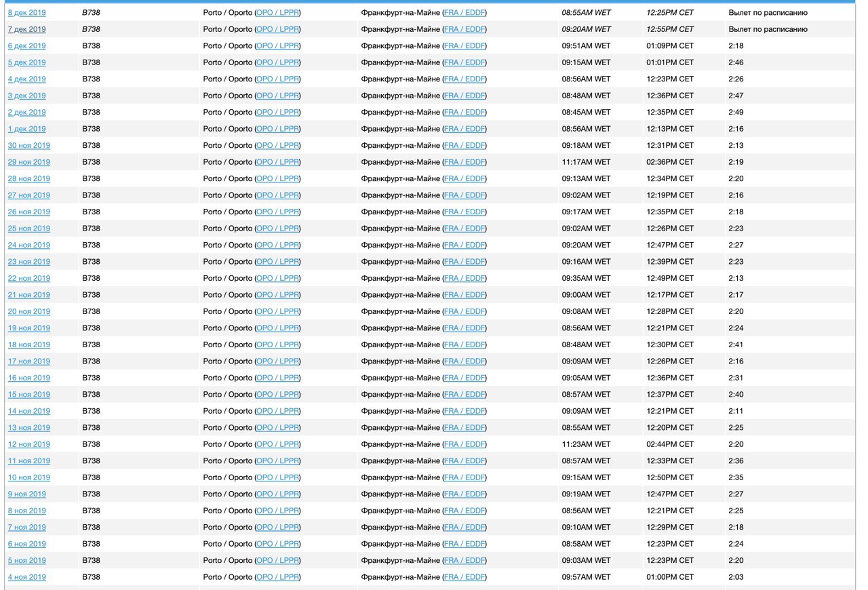Select the 4 дек 2019 date link
This screenshot has width=868, height=590.
[27, 79]
